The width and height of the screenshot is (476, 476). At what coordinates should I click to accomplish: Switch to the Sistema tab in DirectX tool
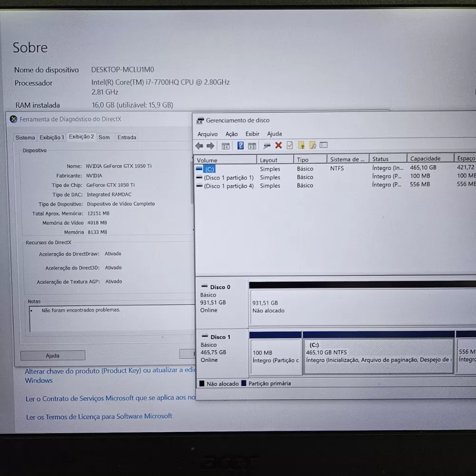click(x=25, y=138)
